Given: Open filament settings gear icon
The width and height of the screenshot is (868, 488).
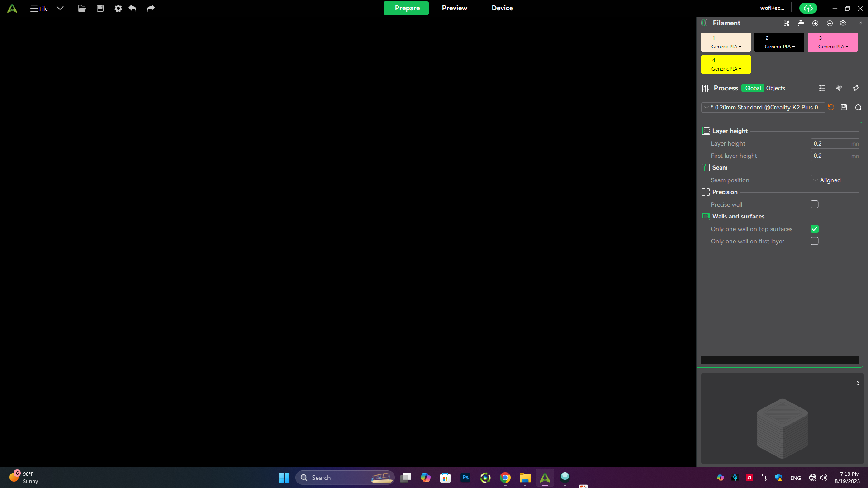Looking at the screenshot, I should (x=843, y=23).
